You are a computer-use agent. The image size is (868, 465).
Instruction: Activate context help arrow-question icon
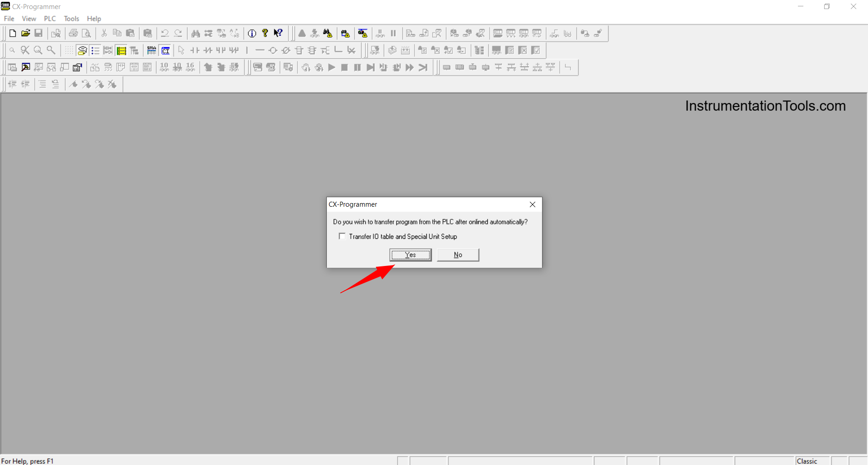(x=278, y=33)
